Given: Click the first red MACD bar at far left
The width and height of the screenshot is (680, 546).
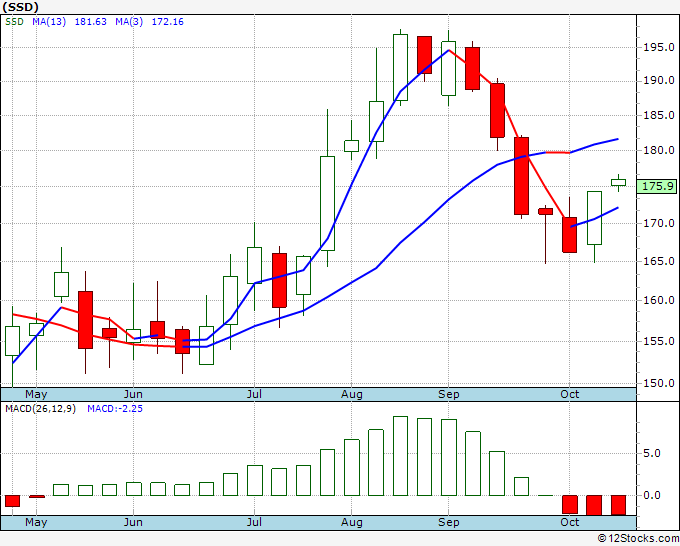Looking at the screenshot, I should [x=13, y=501].
